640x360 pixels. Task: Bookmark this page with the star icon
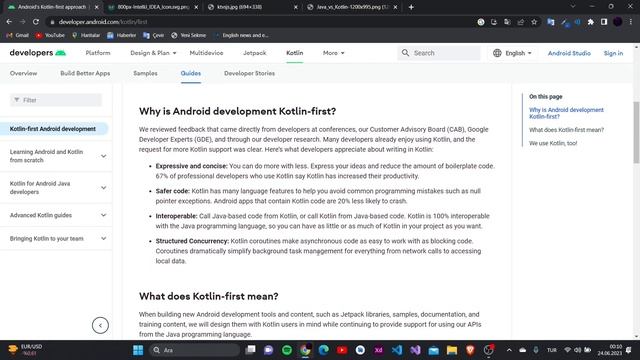coord(534,22)
